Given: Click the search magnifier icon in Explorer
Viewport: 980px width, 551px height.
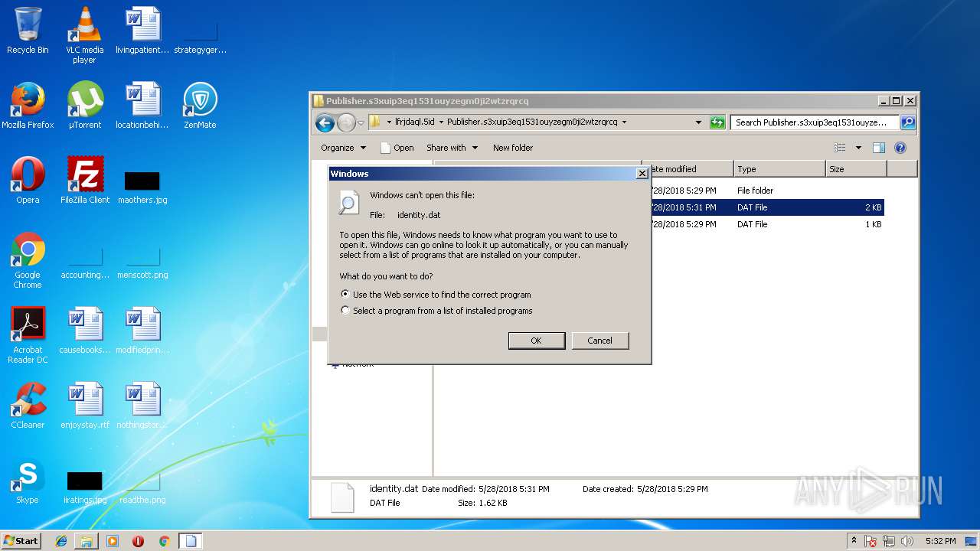Looking at the screenshot, I should 907,122.
